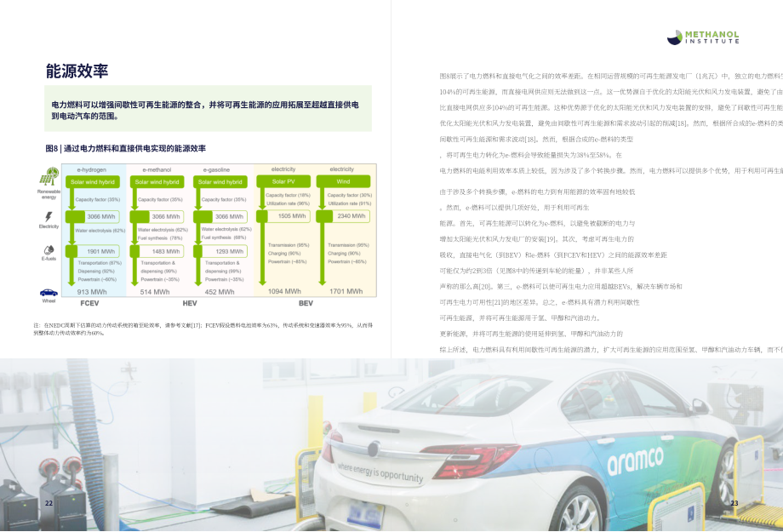Viewport: 783px width, 532px height.
Task: Click the aramco logo on the car
Action: coord(635,460)
